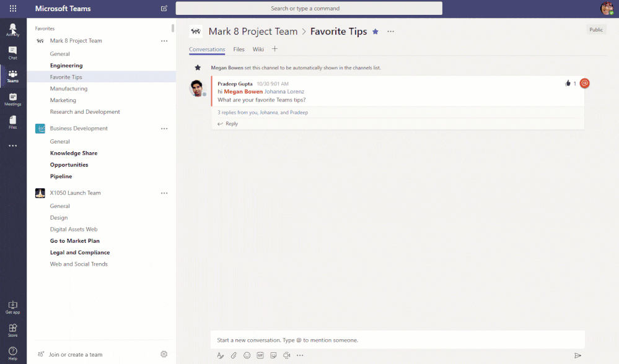
Task: Click the Public label badge
Action: click(x=596, y=30)
